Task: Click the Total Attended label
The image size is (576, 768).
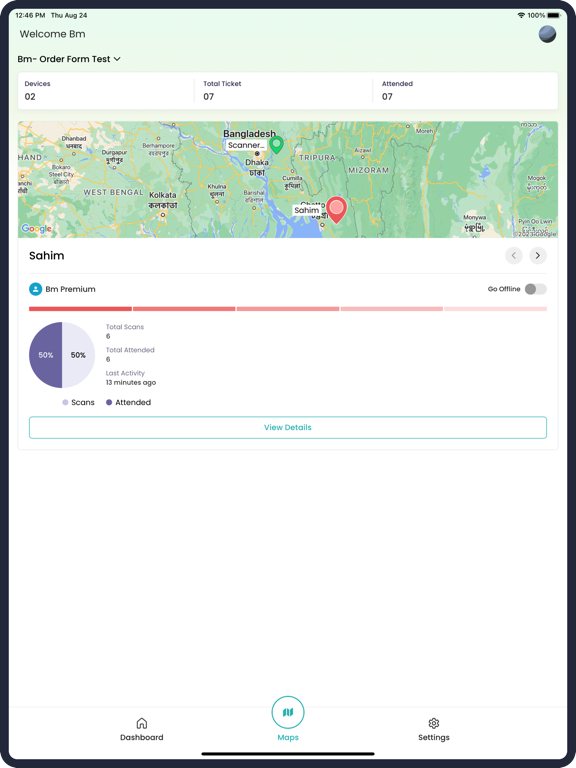Action: click(130, 350)
